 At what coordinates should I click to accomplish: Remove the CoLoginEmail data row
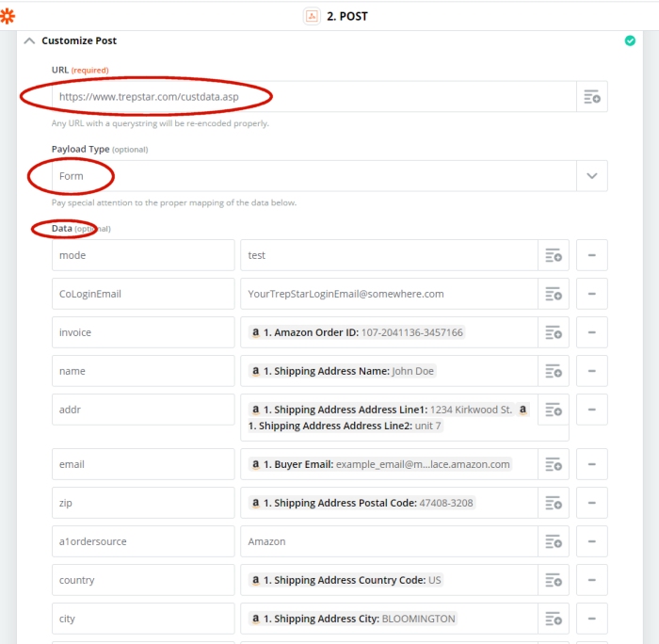592,294
